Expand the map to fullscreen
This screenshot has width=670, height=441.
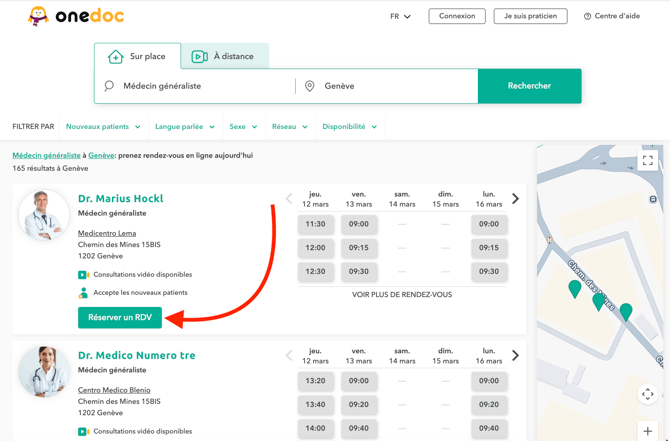tap(647, 160)
